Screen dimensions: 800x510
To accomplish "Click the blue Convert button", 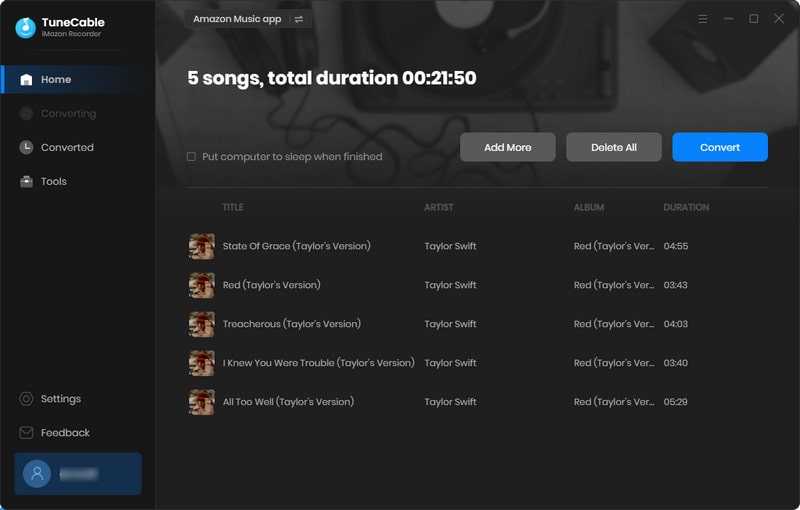I will coord(720,147).
